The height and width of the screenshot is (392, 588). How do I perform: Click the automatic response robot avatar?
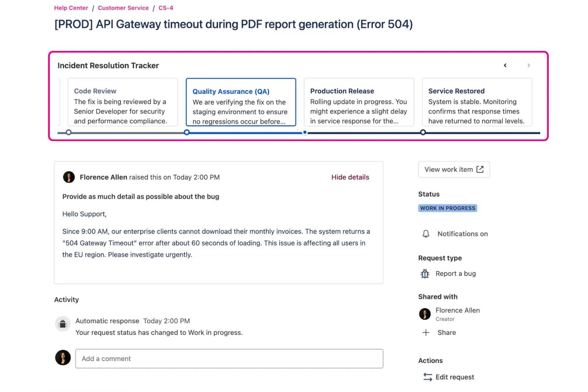coord(62,324)
